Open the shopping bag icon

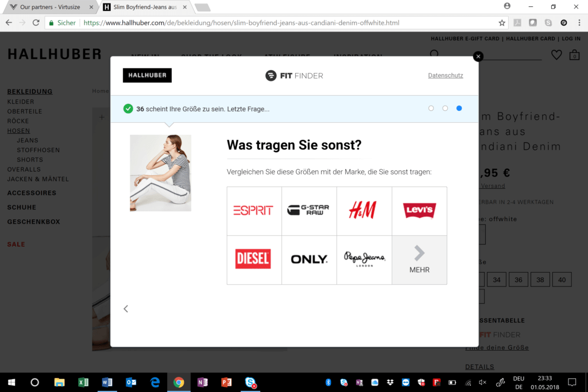pos(574,55)
